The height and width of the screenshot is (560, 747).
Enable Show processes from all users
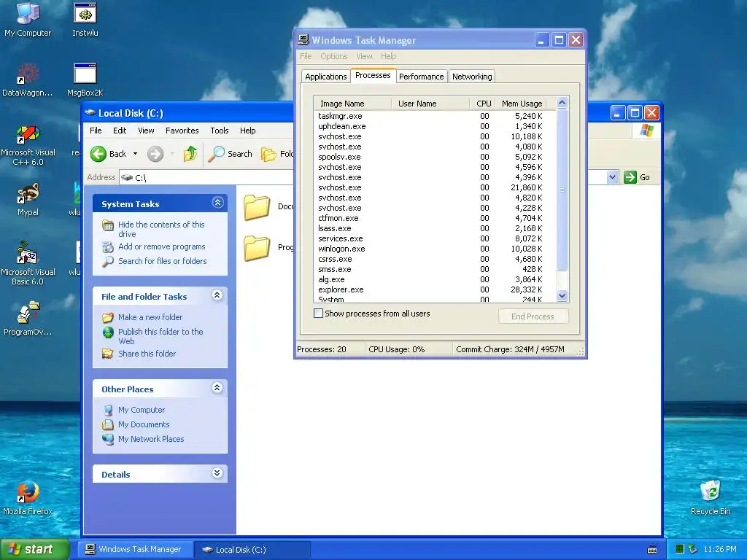[318, 314]
